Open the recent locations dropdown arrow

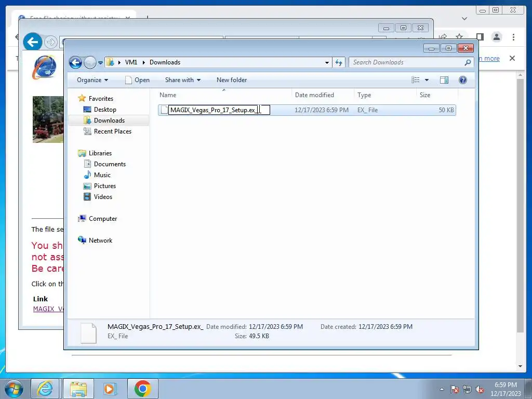click(x=100, y=63)
